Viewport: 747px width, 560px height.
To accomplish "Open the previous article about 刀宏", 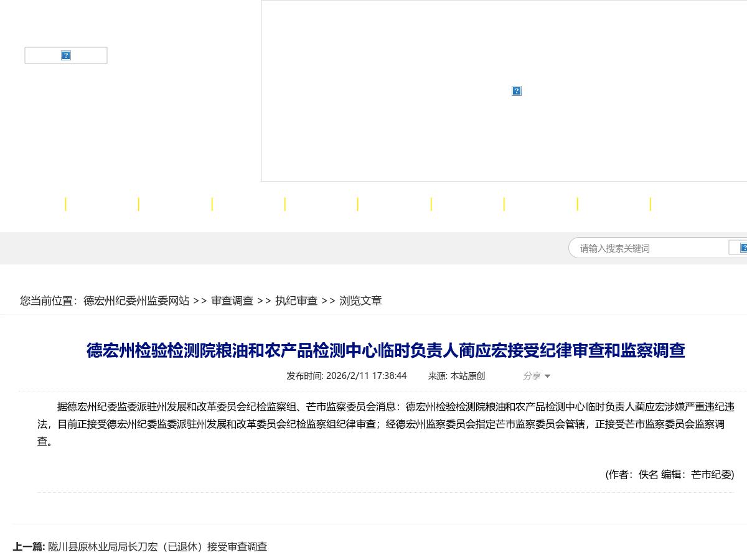I will [x=157, y=546].
